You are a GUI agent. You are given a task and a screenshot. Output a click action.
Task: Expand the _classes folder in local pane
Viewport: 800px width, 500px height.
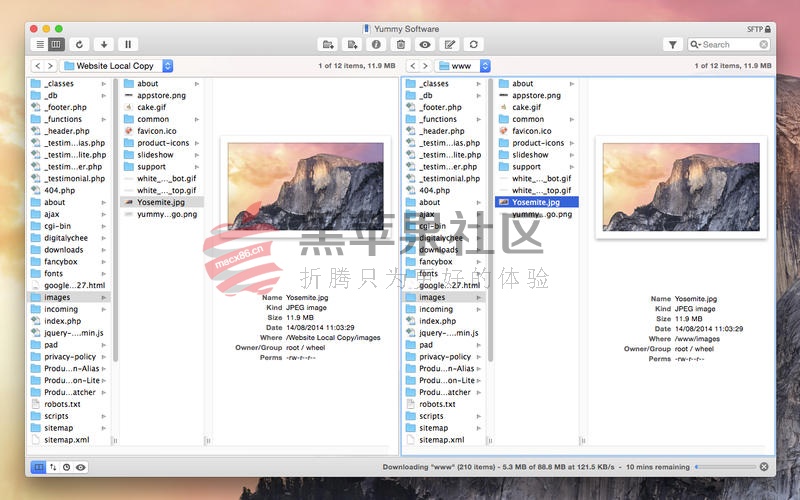coord(104,84)
